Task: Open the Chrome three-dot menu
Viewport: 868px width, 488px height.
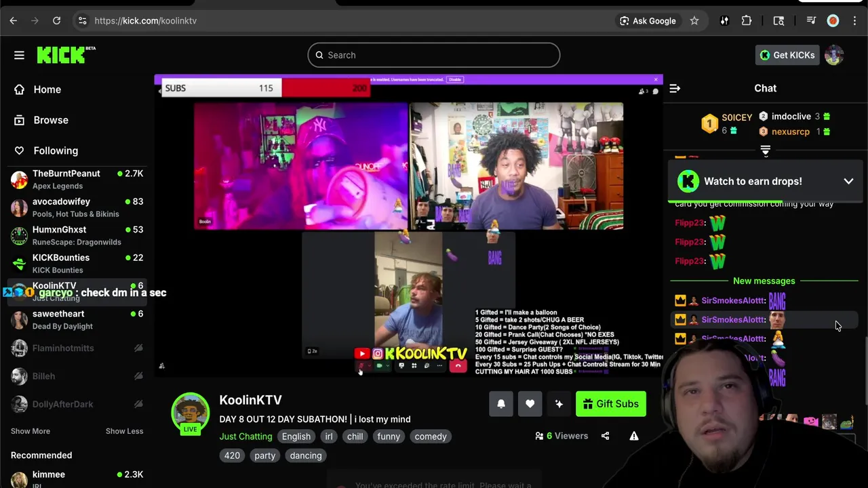Action: click(854, 21)
